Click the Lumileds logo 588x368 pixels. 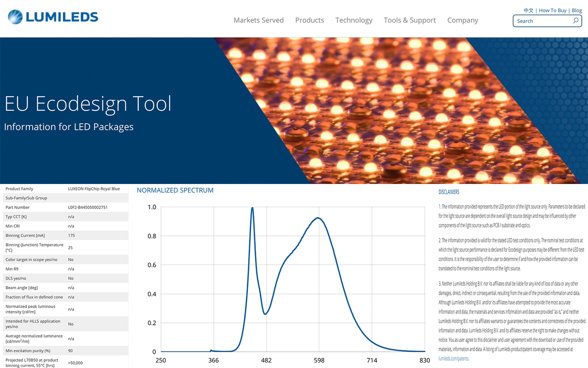coord(52,16)
